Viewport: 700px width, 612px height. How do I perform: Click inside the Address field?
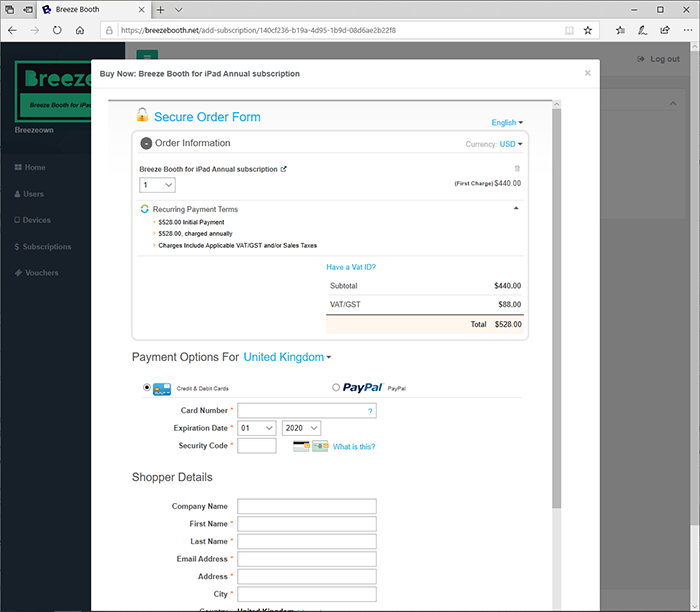(307, 576)
